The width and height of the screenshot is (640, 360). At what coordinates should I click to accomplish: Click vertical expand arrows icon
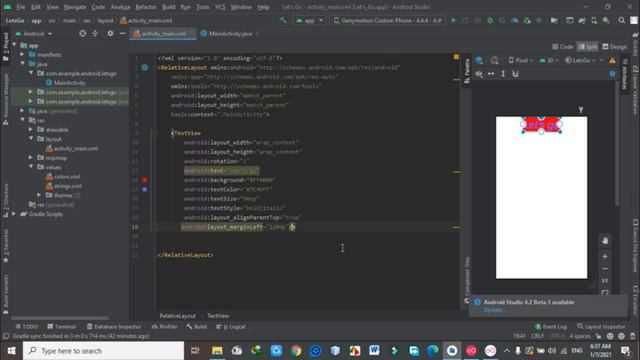(503, 74)
